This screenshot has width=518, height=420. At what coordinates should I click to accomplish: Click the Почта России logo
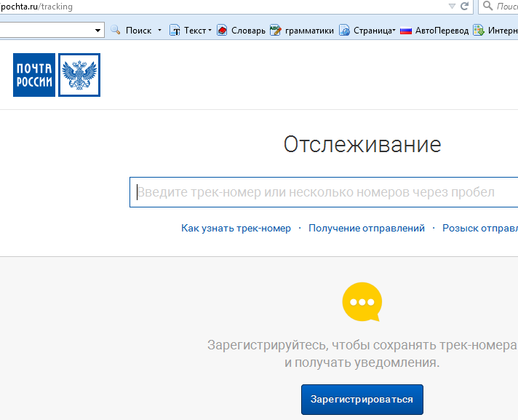57,75
